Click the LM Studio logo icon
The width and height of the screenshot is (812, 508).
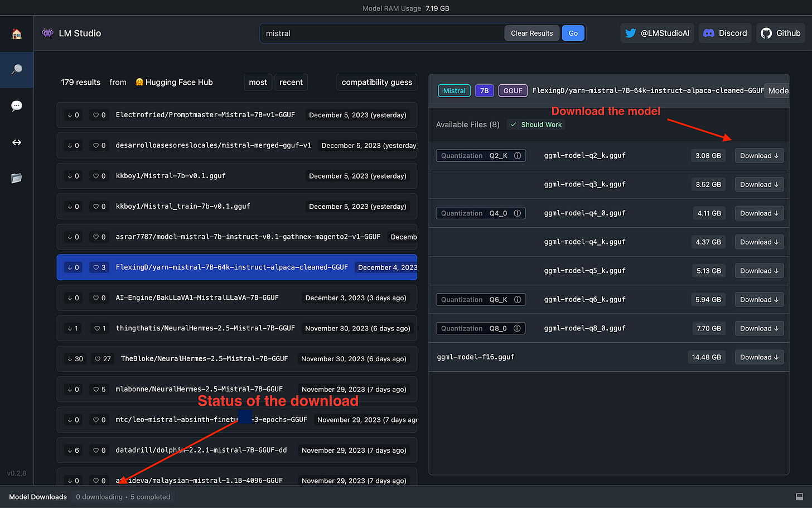pyautogui.click(x=48, y=33)
